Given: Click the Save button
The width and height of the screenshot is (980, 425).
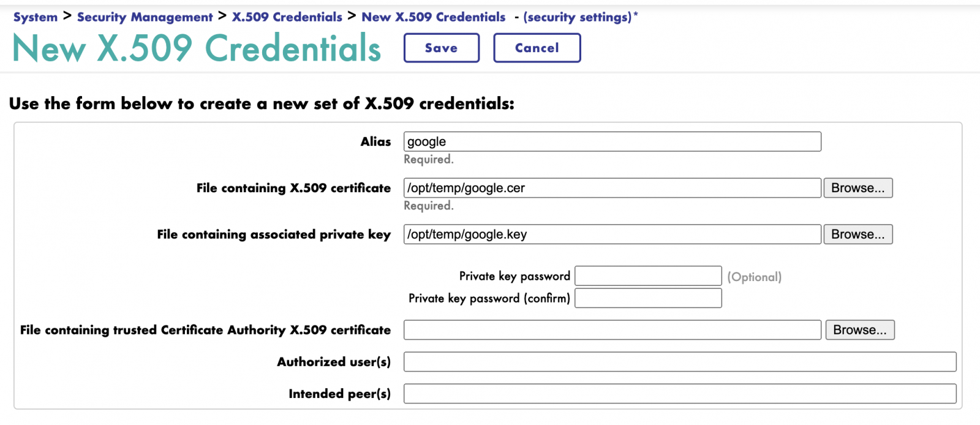Looking at the screenshot, I should 441,48.
